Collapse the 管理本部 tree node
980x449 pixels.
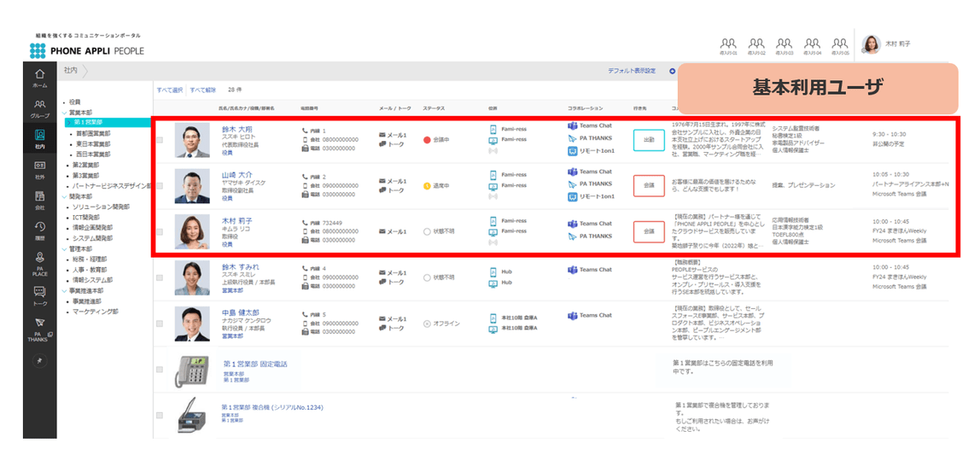64,249
